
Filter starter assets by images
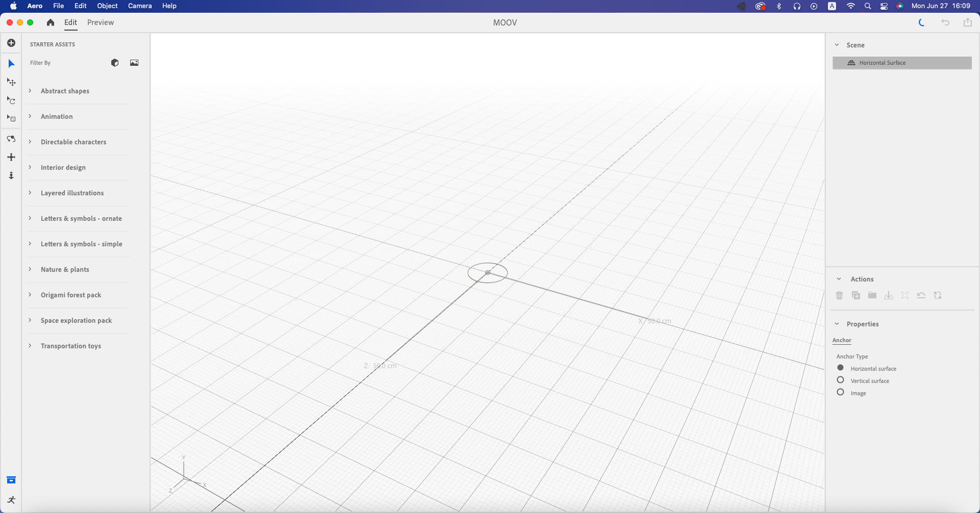click(134, 63)
